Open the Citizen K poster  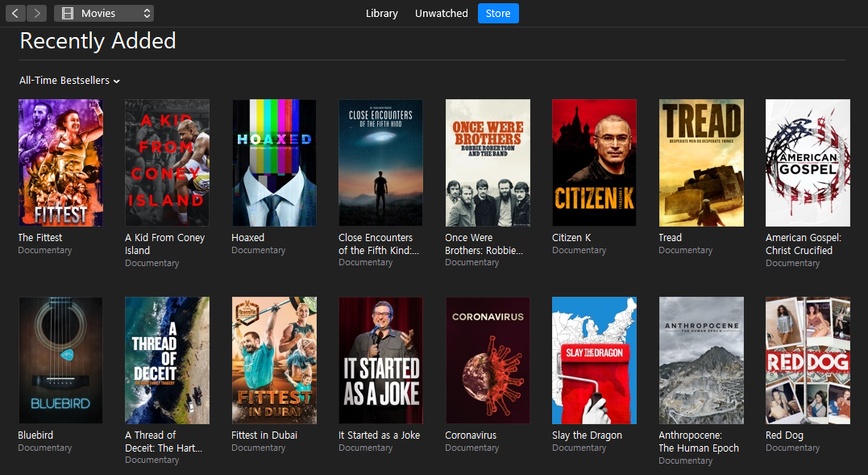coord(595,163)
